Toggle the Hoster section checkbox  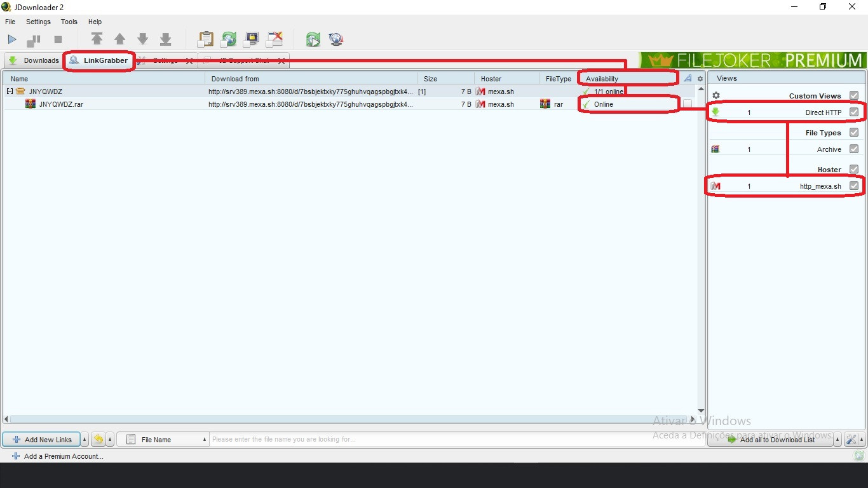click(x=854, y=169)
